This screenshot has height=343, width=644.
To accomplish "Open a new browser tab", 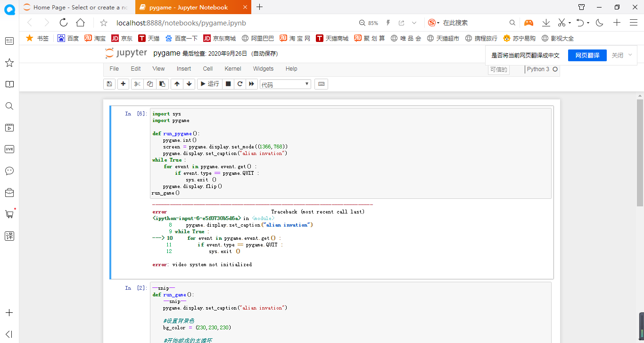I will (259, 7).
